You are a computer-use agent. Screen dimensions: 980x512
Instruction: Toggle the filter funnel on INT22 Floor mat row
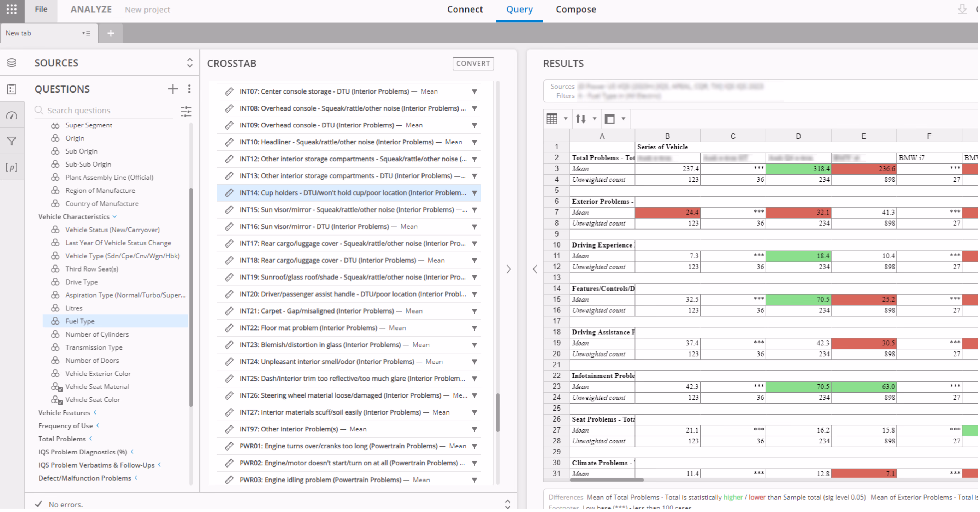[x=474, y=328]
